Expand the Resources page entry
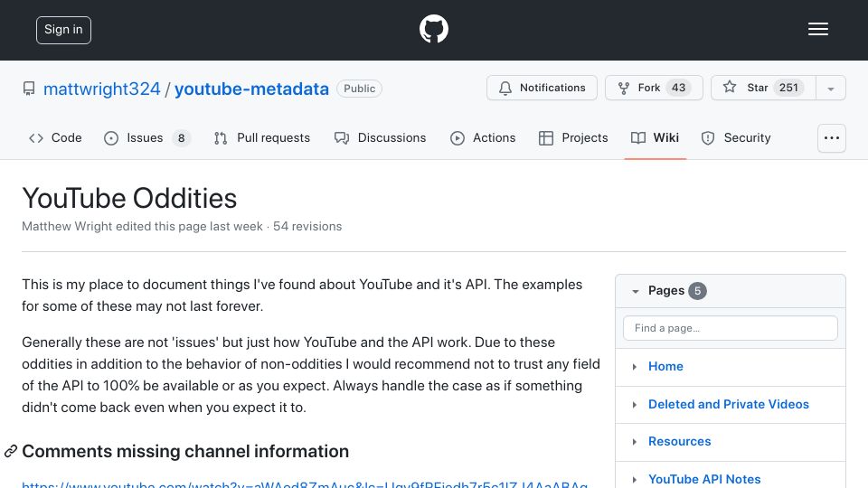Viewport: 868px width, 488px height. [x=635, y=442]
